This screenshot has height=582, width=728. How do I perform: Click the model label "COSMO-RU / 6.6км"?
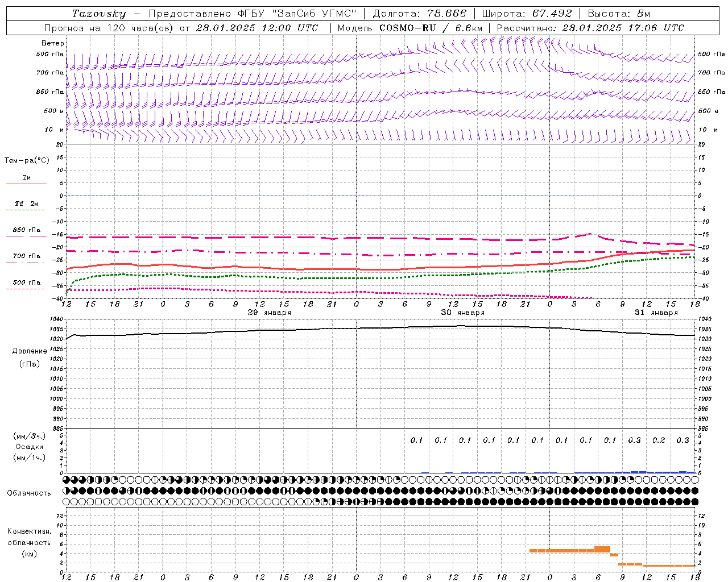[431, 28]
